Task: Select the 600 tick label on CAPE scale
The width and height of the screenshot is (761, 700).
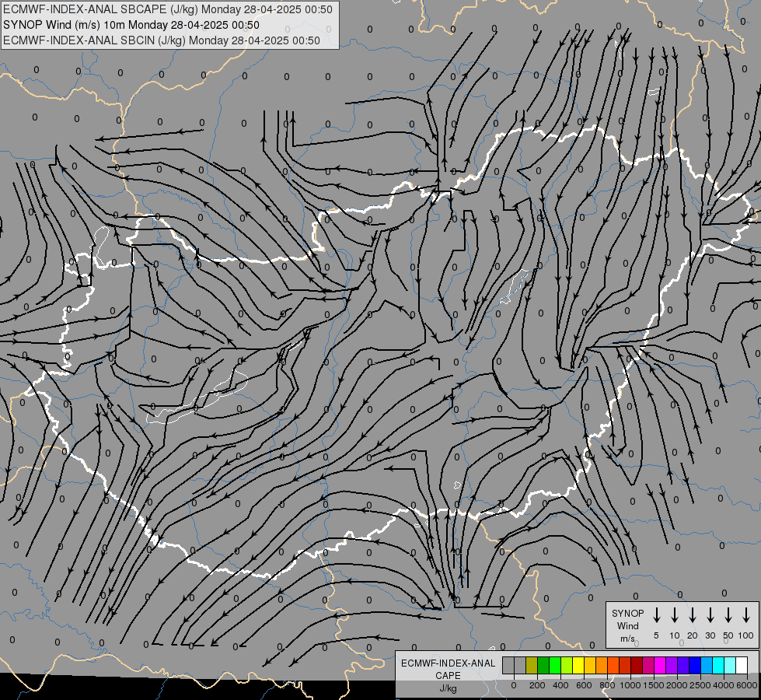Action: coord(584,685)
